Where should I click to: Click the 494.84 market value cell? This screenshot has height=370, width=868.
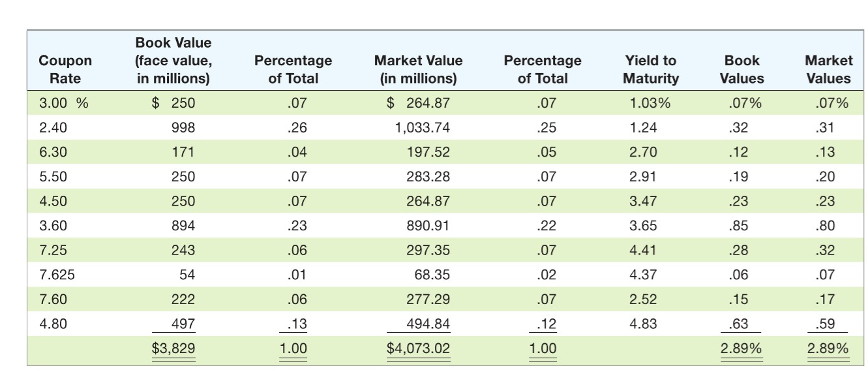[x=427, y=324]
